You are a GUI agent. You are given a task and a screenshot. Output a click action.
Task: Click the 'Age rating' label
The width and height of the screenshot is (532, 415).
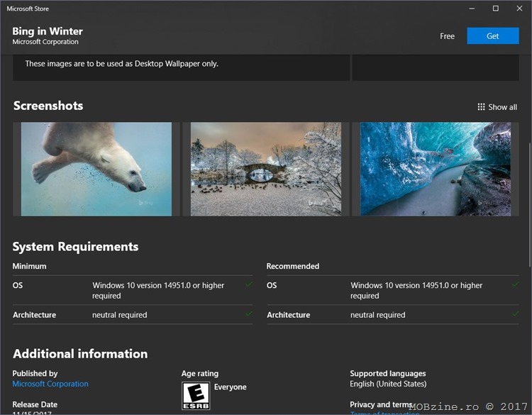click(200, 374)
